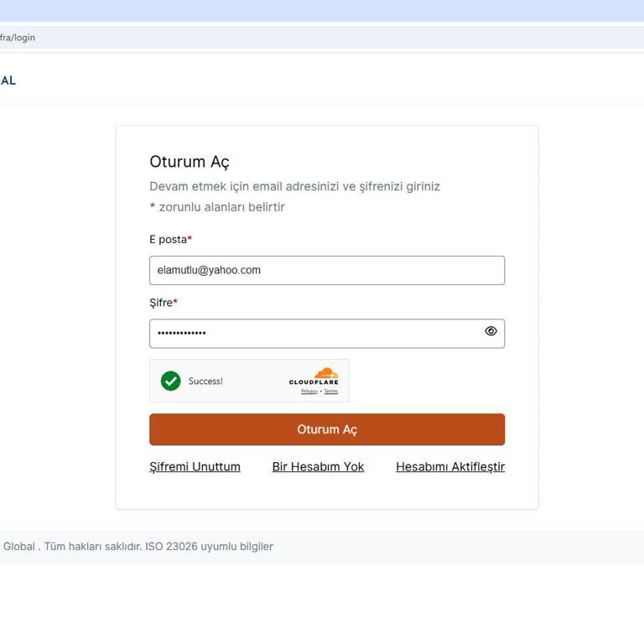Click the Şifre field label
Viewport: 644px width, 644px height.
163,303
